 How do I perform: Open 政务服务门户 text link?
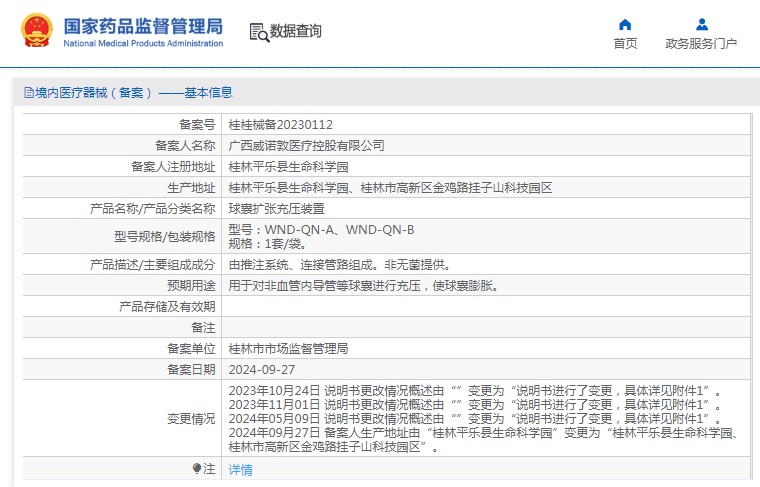click(701, 44)
